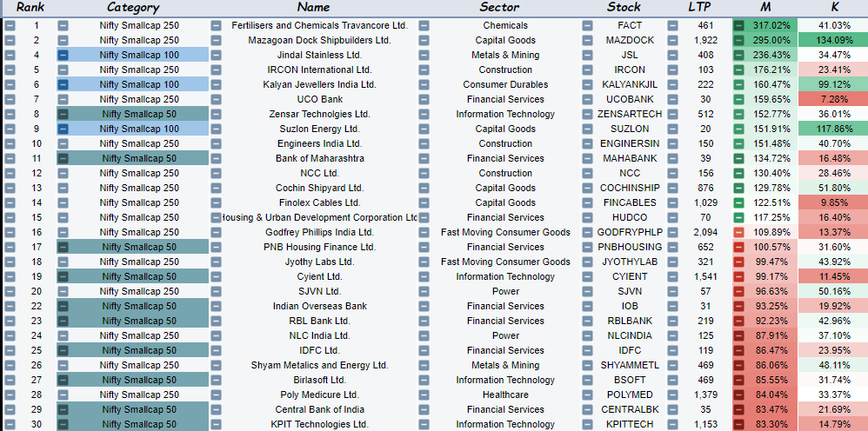Viewport: 868px width, 431px height.
Task: Collapse the Nifty Smallcap 250 category for NLC India
Action: coord(63,335)
